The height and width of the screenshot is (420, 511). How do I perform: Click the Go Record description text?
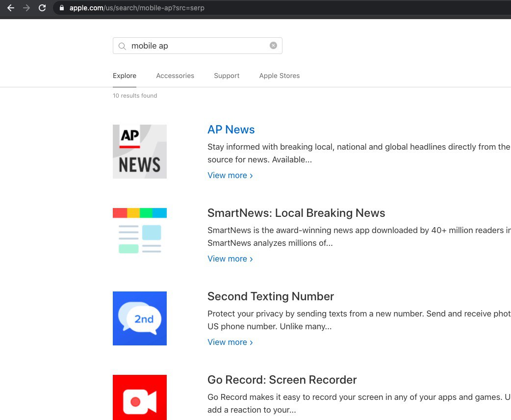[x=359, y=403]
